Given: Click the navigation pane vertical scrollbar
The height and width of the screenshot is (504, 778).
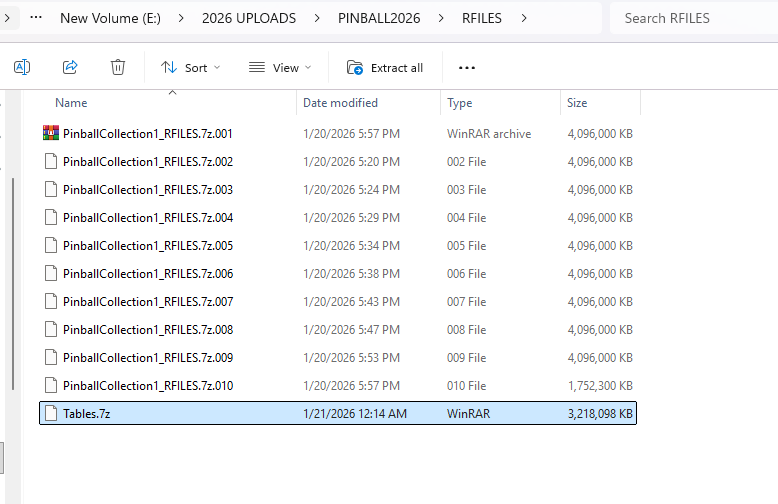Looking at the screenshot, I should pyautogui.click(x=13, y=284).
